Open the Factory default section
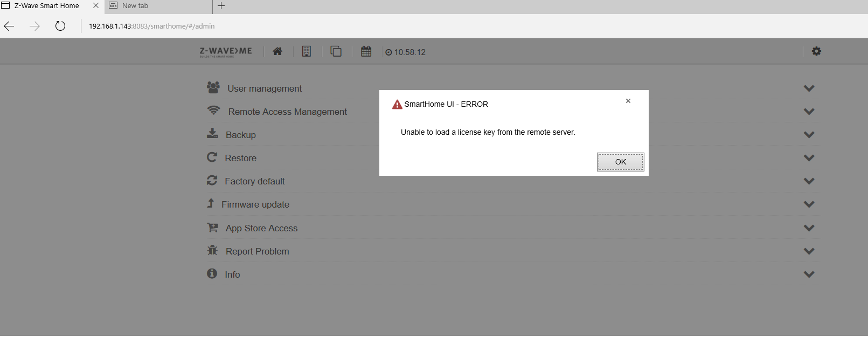 [x=254, y=181]
